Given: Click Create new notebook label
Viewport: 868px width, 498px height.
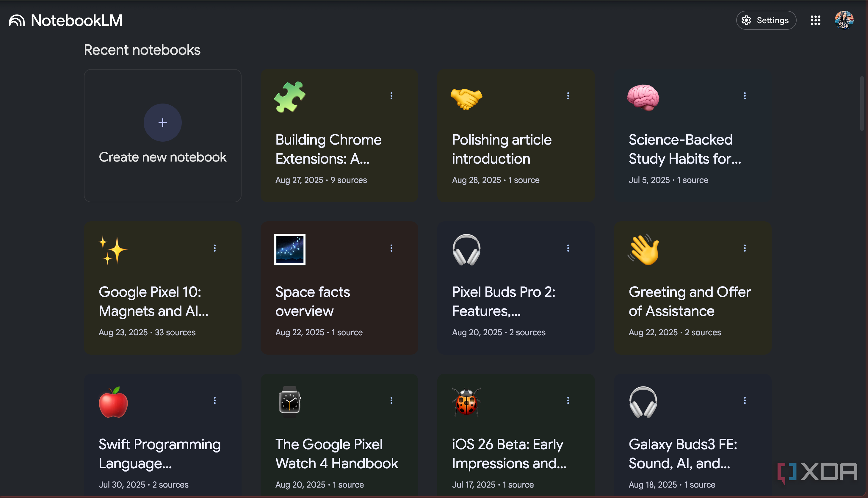Looking at the screenshot, I should [162, 157].
